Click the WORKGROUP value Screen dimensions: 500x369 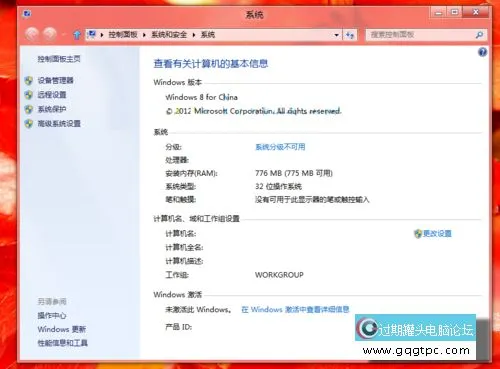click(x=279, y=275)
